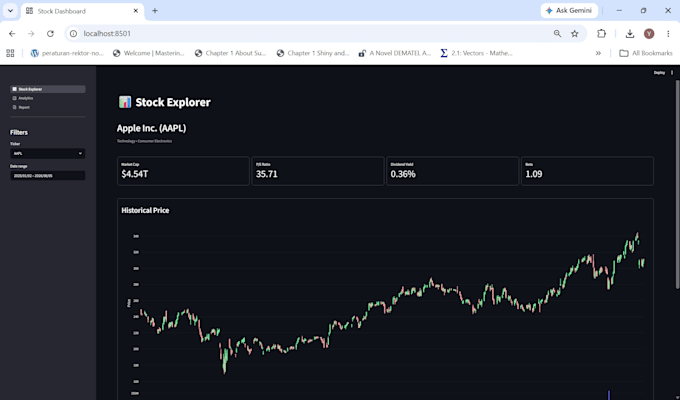Open the Ticker dropdown showing AAPL
This screenshot has width=680, height=400.
coord(48,153)
